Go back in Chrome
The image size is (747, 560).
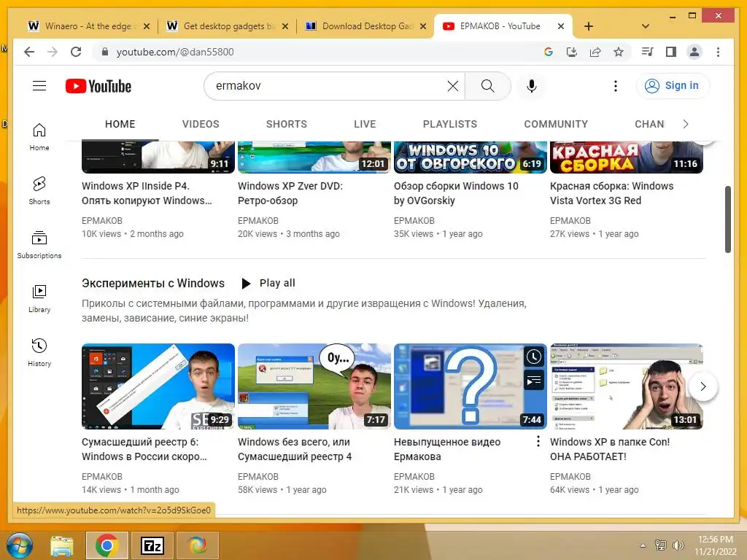click(x=29, y=52)
